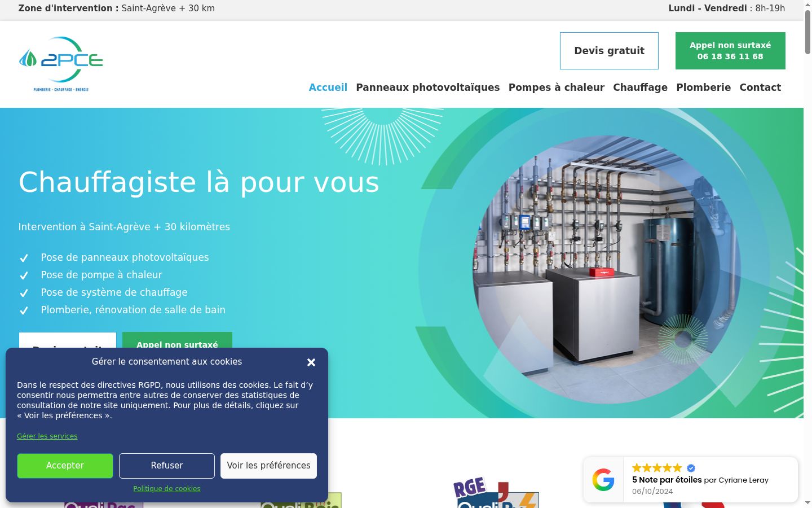The height and width of the screenshot is (508, 812).
Task: Click the Google logo in review widget
Action: [x=603, y=480]
